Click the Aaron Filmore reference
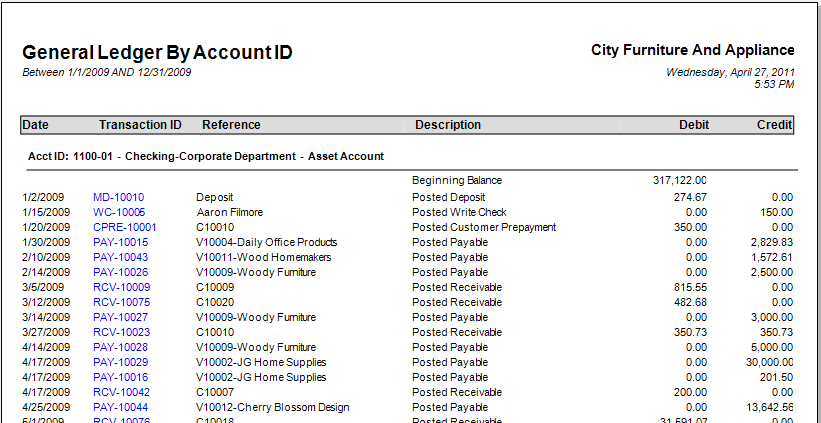 (x=229, y=213)
